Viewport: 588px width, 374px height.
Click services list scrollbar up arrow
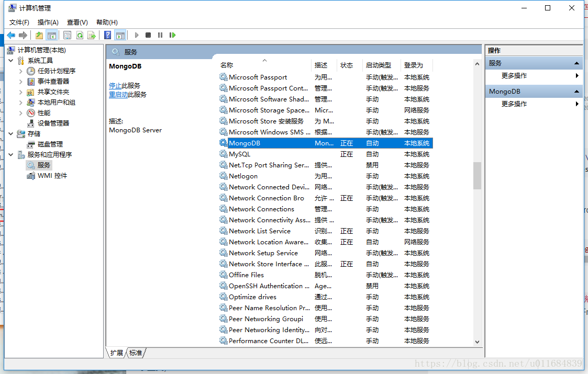pos(477,64)
